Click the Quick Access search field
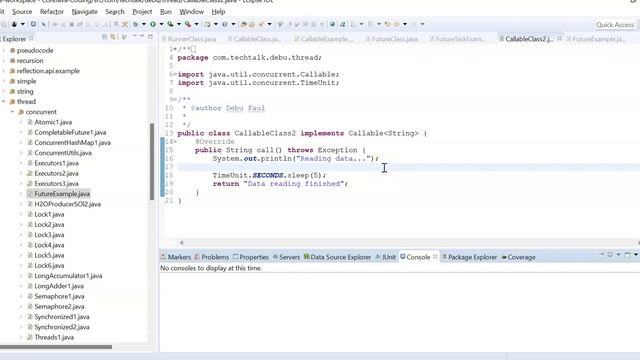The height and width of the screenshot is (360, 640). (615, 25)
